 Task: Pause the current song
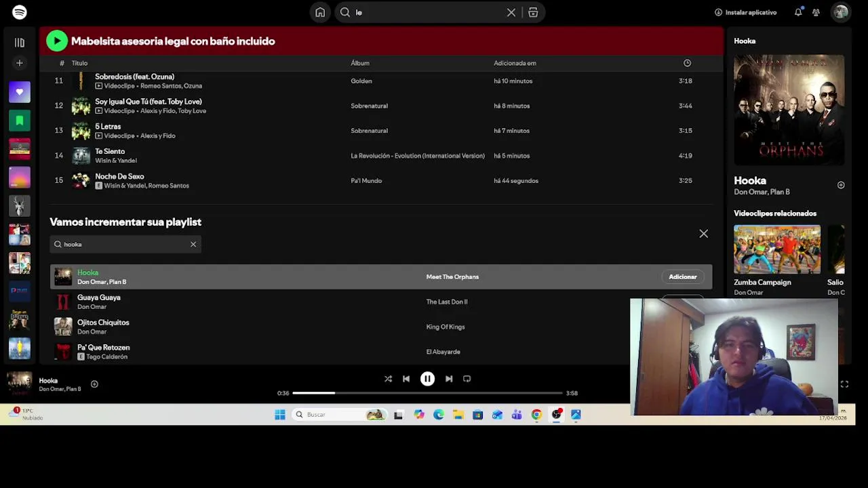coord(427,379)
